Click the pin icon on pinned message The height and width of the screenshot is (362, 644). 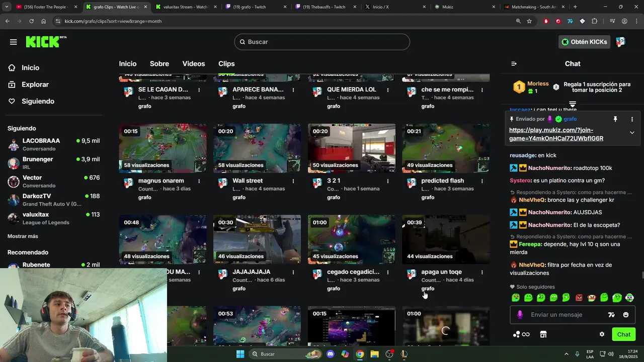tap(615, 119)
